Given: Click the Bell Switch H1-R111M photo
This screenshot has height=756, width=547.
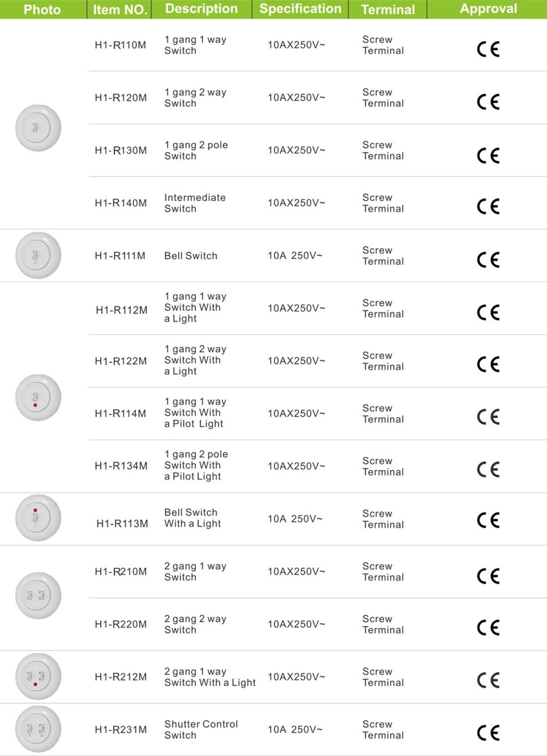Looking at the screenshot, I should coord(38,255).
